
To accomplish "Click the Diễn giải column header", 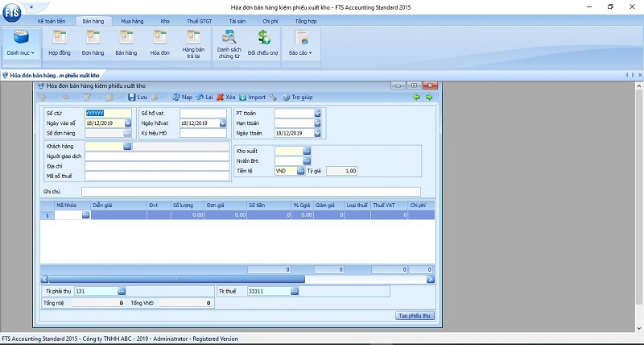I will (x=119, y=206).
